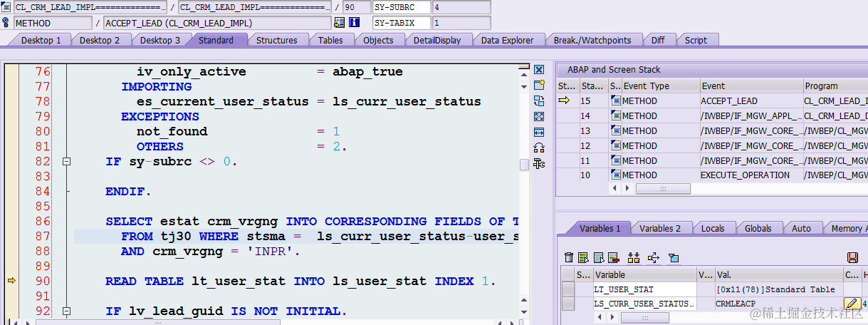Switch to Desktop 3 tab
The height and width of the screenshot is (325, 868).
[160, 40]
